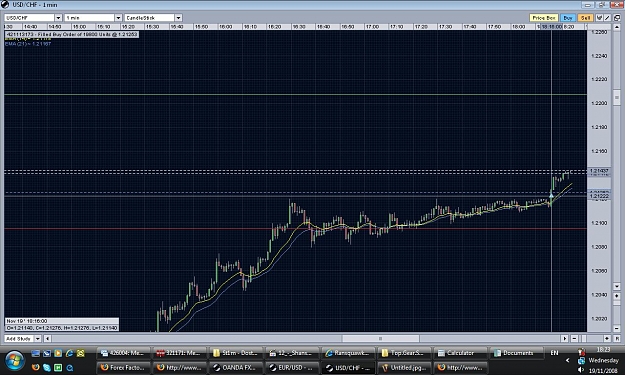Click the Add Study field

click(x=20, y=339)
